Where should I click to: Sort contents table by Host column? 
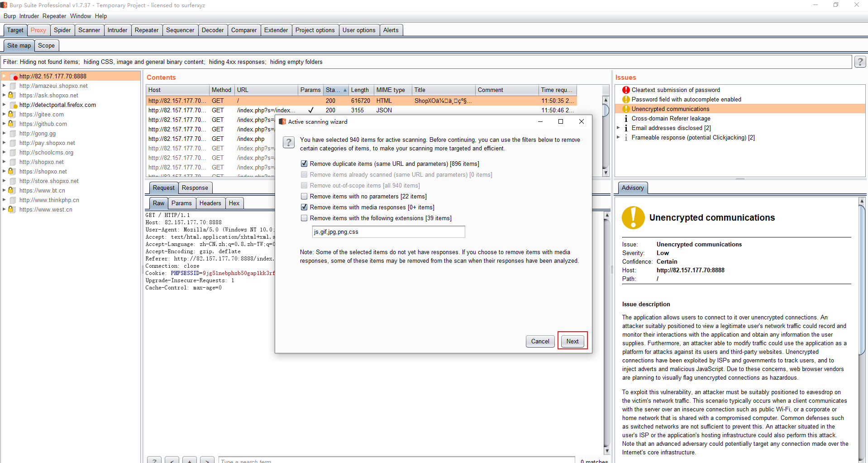point(177,90)
